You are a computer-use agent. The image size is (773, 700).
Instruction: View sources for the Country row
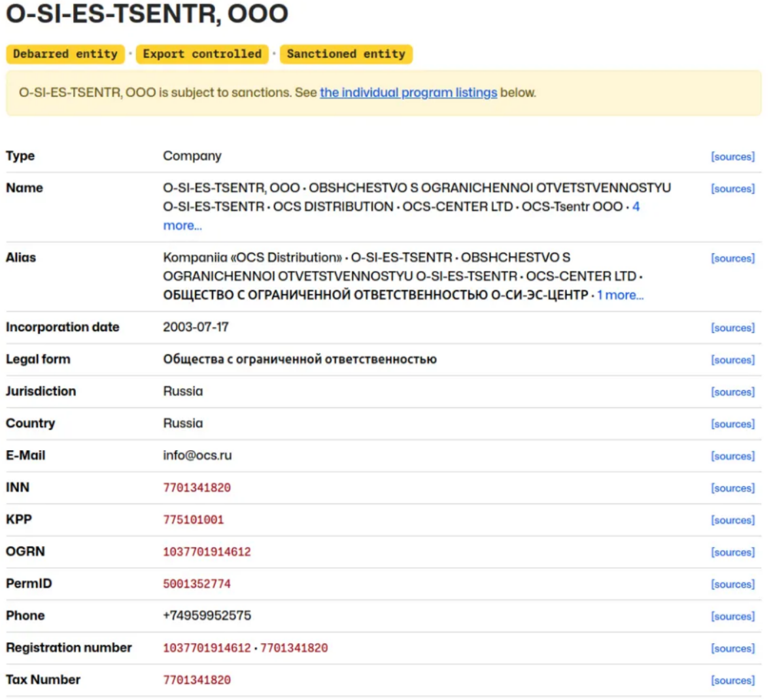tap(732, 424)
